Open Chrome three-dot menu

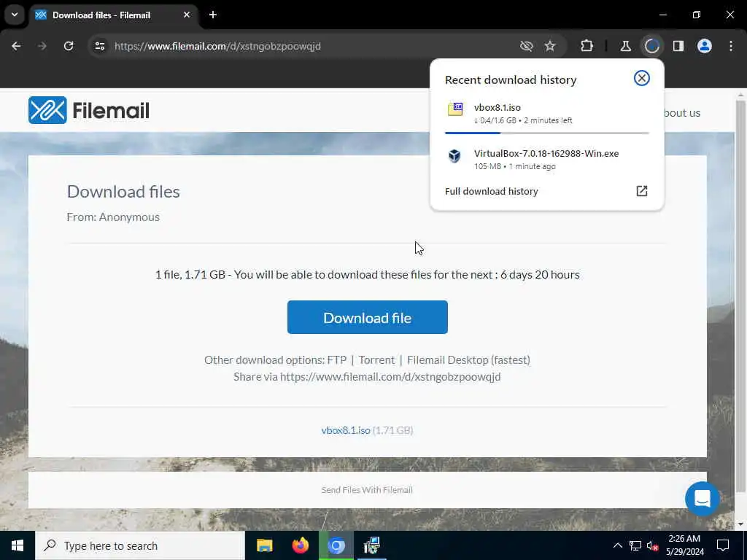(x=731, y=46)
